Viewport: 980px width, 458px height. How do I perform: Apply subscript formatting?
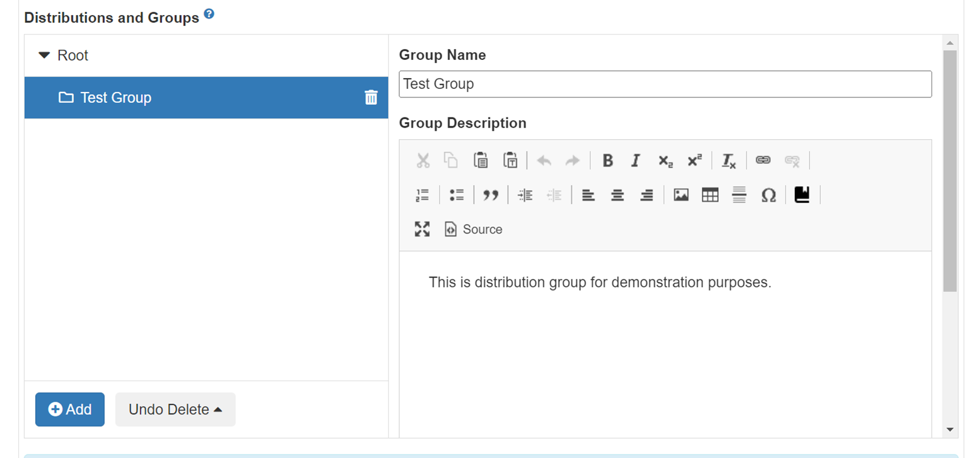[665, 160]
